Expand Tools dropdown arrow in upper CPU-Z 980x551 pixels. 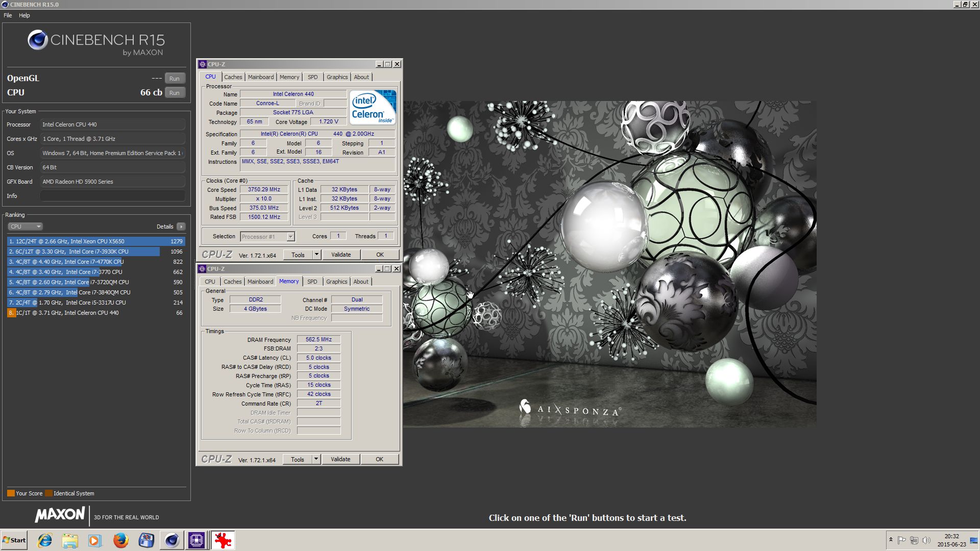coord(316,255)
